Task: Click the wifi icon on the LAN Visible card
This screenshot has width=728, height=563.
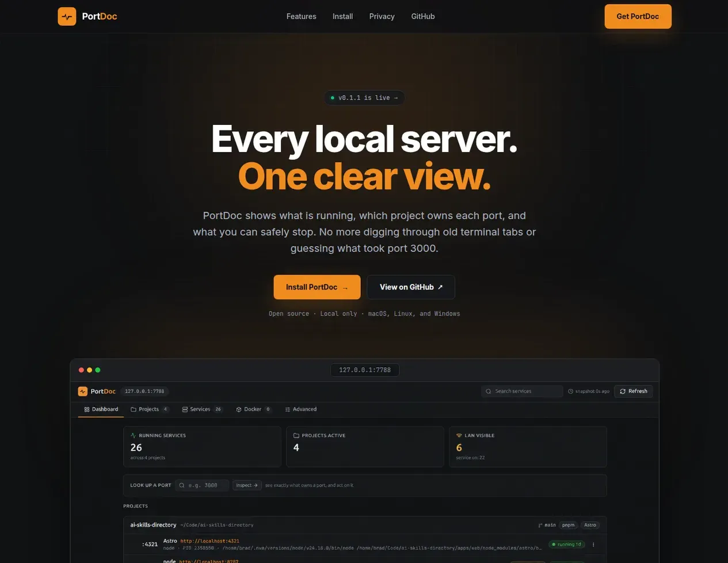Action: (x=459, y=436)
